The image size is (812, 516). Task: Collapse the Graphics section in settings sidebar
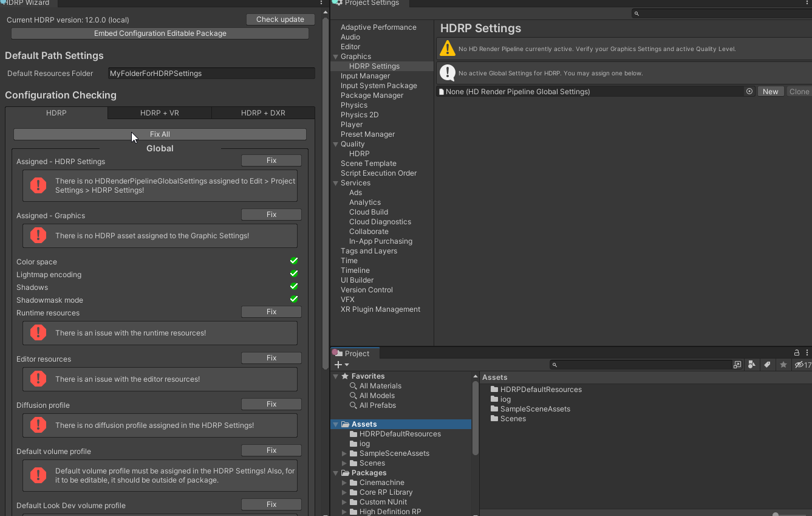(x=335, y=56)
